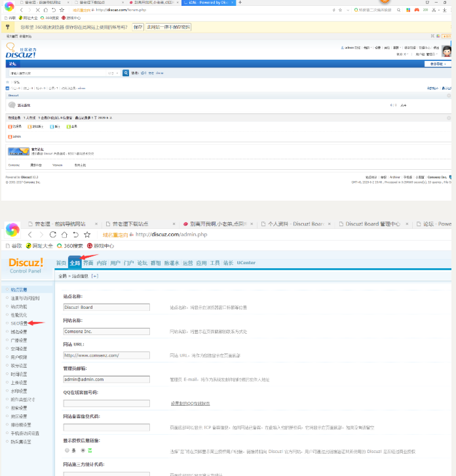Open 快捷导航 dropdown on forum page
Image resolution: width=456 pixels, height=476 pixels.
pos(438,64)
